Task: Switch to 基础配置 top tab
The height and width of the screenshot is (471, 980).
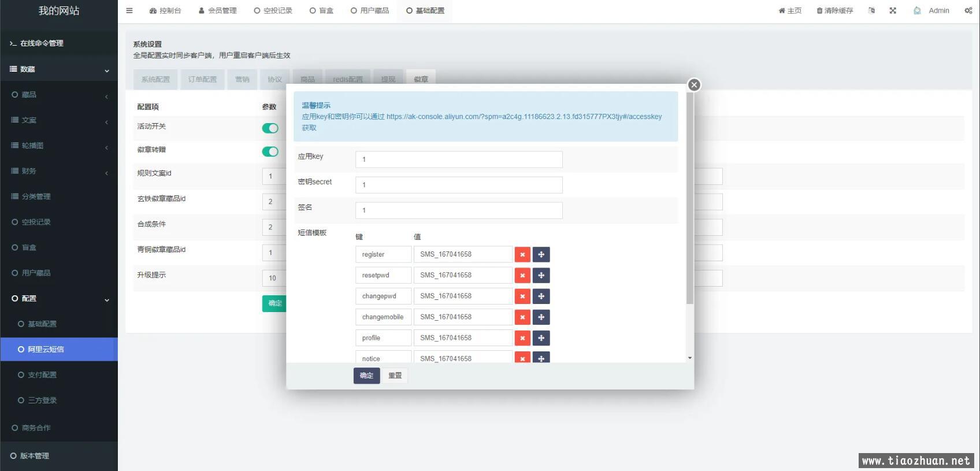Action: pos(425,10)
